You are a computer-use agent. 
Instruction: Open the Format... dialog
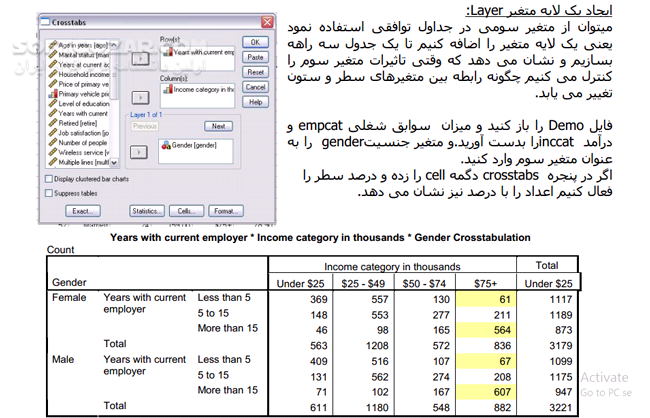point(226,211)
